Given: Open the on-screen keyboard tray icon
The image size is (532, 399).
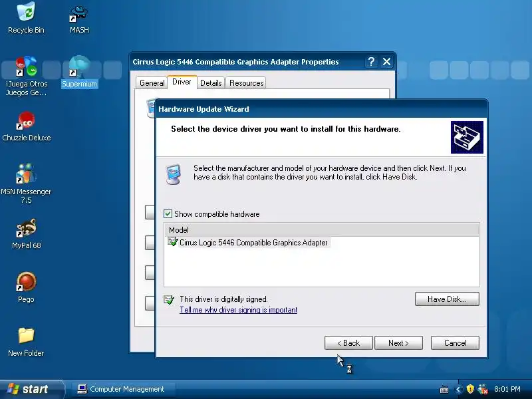Looking at the screenshot, I should (x=444, y=389).
